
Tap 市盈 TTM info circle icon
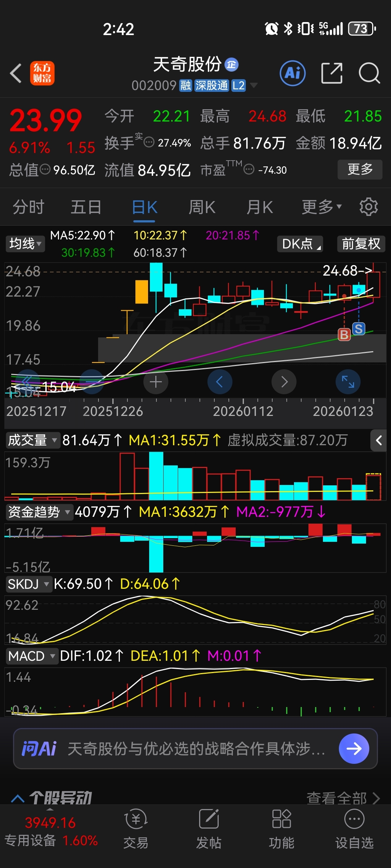click(249, 169)
